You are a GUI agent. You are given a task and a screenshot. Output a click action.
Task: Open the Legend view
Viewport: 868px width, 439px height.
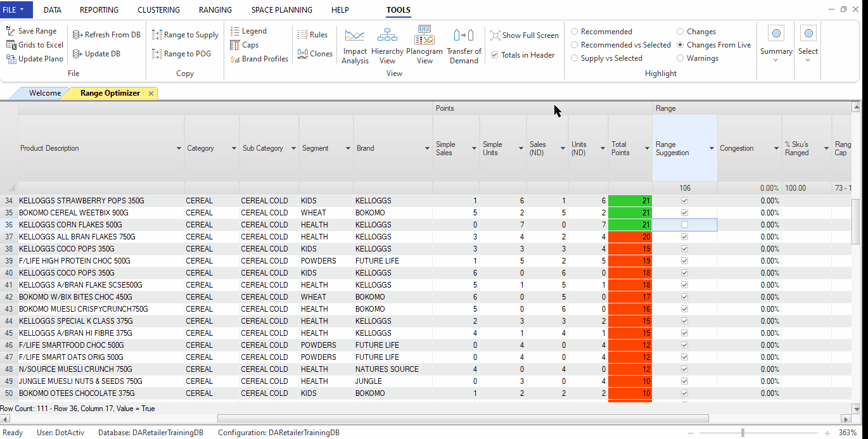click(x=248, y=31)
